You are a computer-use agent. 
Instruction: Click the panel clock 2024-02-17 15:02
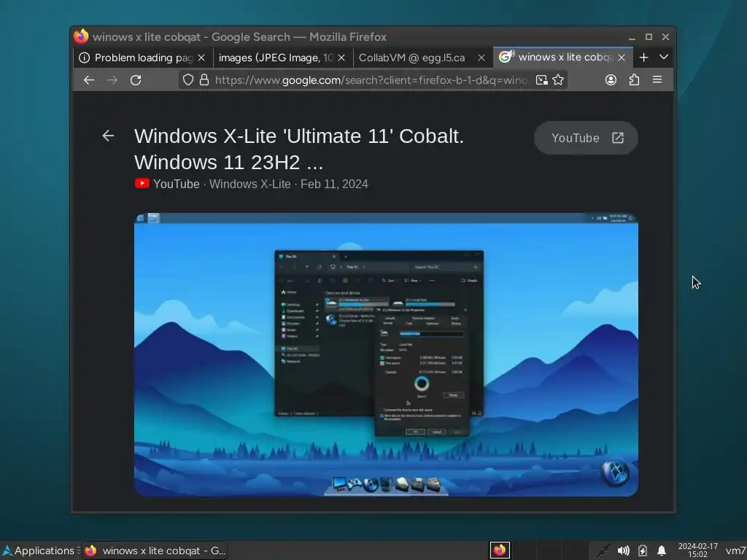pos(698,551)
